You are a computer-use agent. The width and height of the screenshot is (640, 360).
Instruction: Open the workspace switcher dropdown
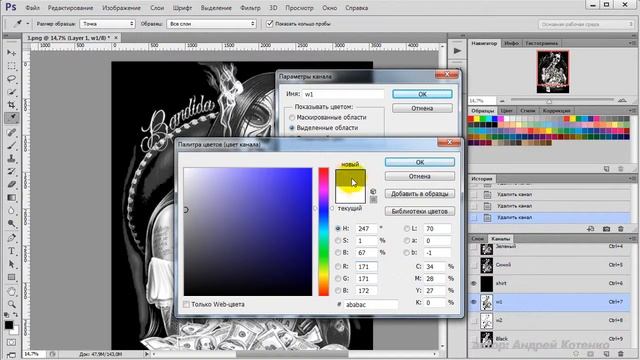[586, 24]
